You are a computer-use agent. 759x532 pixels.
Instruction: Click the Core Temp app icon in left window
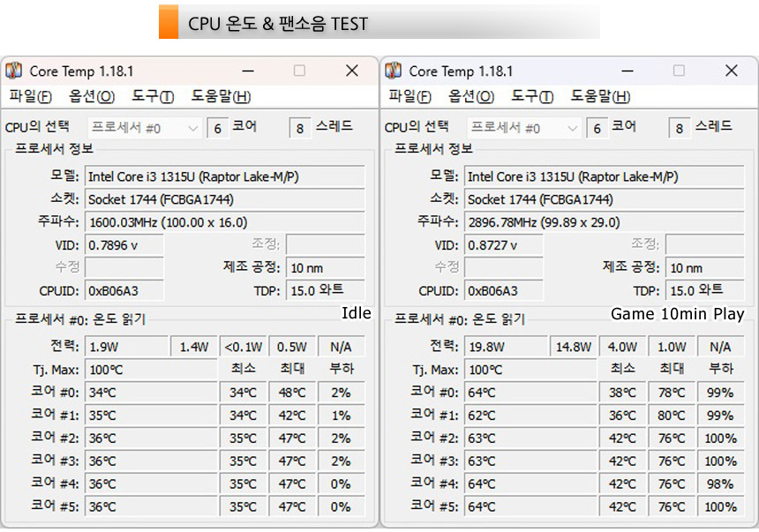coord(13,71)
